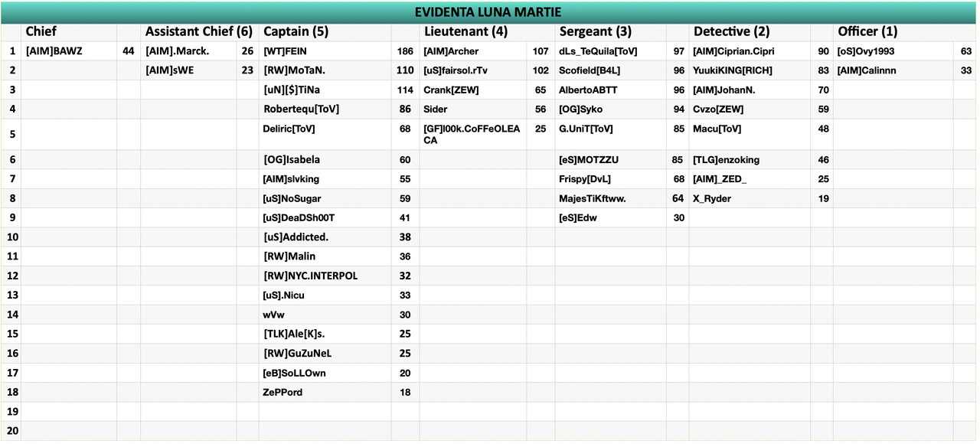
Task: Click the score 186 next to [WT]FEIN
Action: 405,51
